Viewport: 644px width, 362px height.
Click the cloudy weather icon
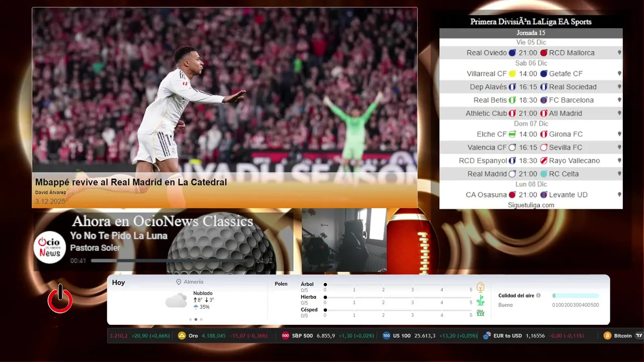point(176,301)
